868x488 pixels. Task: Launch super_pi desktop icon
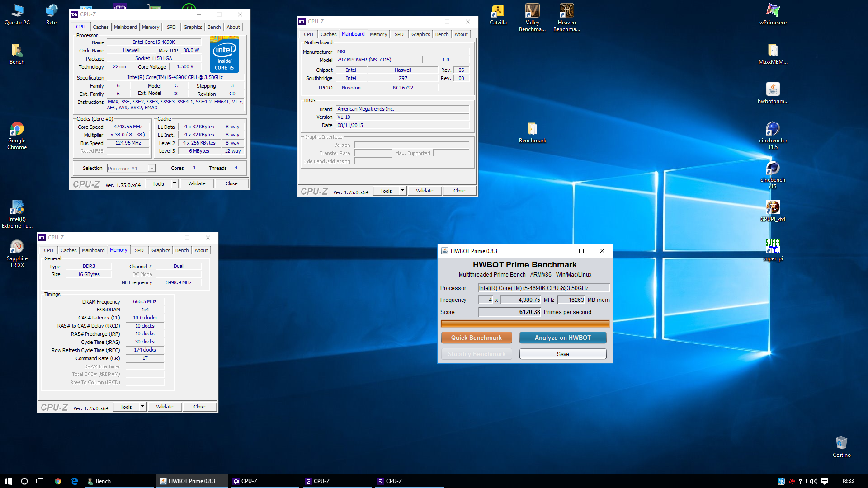click(x=773, y=250)
